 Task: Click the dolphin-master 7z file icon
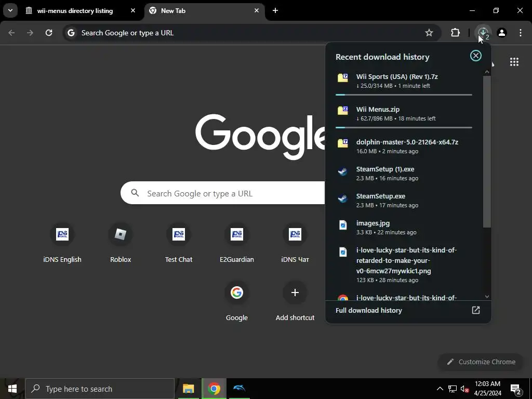click(x=343, y=143)
